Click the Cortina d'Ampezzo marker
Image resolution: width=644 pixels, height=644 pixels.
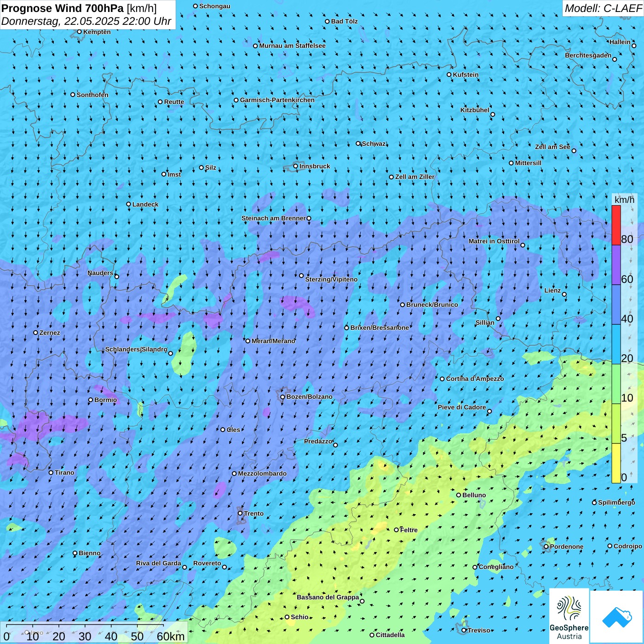tap(443, 379)
